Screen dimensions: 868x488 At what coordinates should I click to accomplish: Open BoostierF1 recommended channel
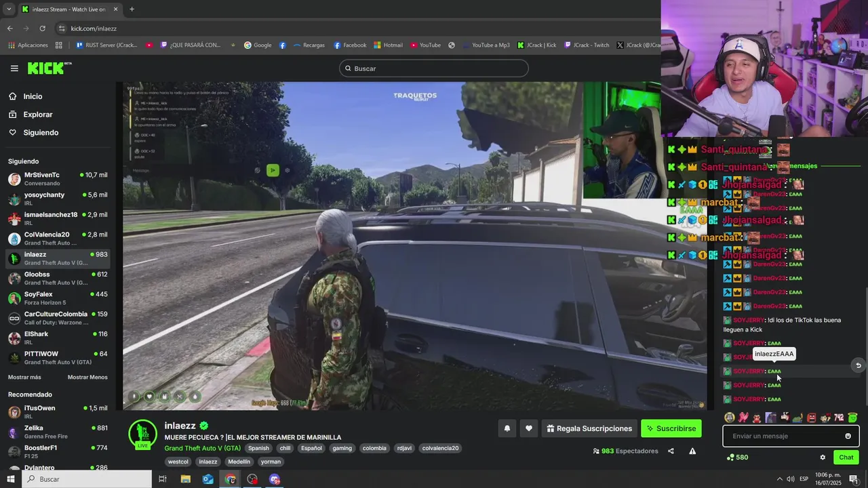click(x=58, y=451)
